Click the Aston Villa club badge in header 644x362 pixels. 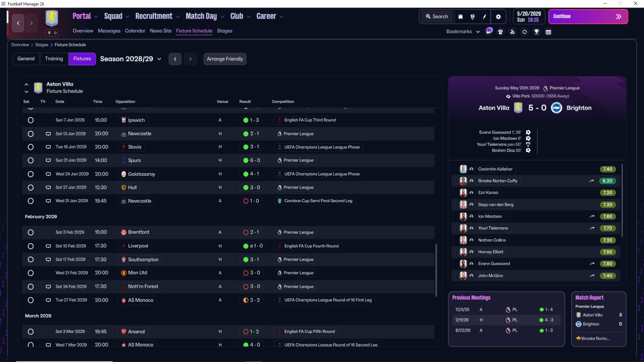coord(51,19)
